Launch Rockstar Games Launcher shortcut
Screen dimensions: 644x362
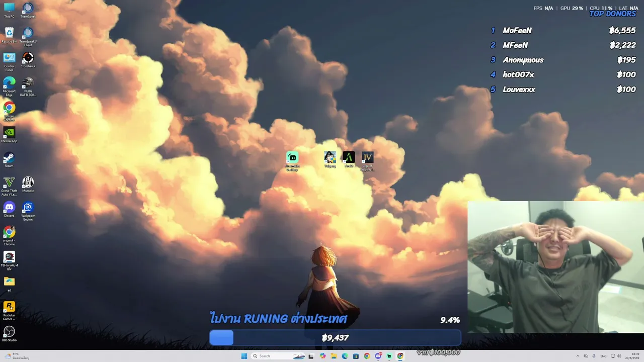[9, 310]
